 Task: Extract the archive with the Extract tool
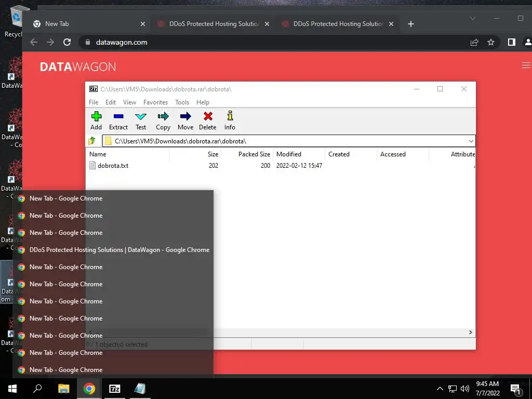[118, 121]
